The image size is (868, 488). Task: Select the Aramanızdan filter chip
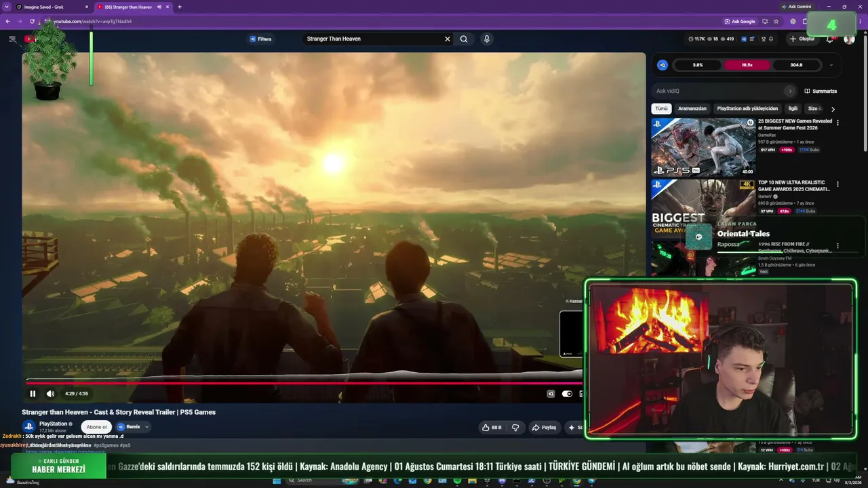tap(692, 108)
